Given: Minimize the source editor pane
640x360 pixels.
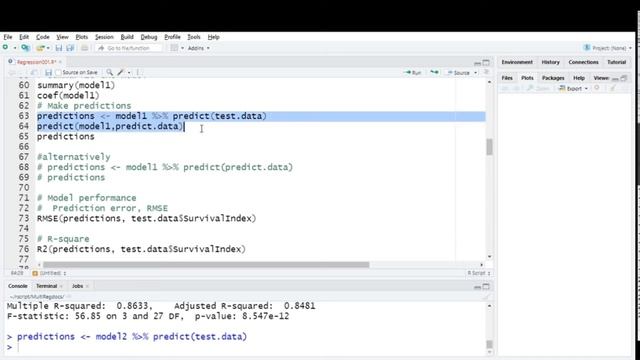Looking at the screenshot, I should (x=477, y=63).
